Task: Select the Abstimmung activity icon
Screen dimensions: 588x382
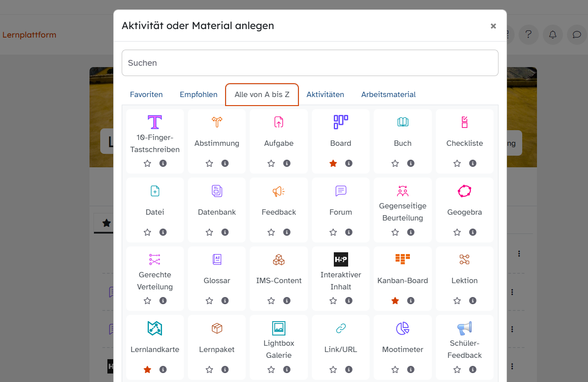Action: coord(217,122)
